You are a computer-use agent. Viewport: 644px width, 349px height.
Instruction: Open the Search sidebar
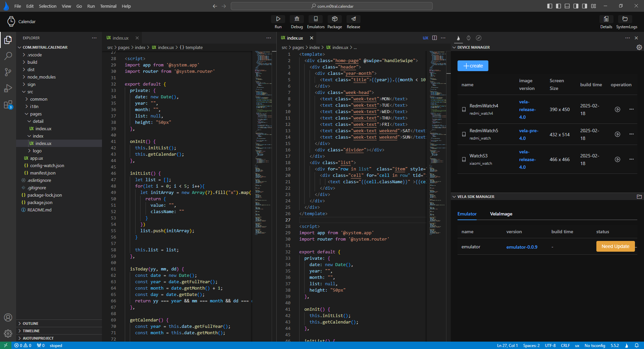8,56
